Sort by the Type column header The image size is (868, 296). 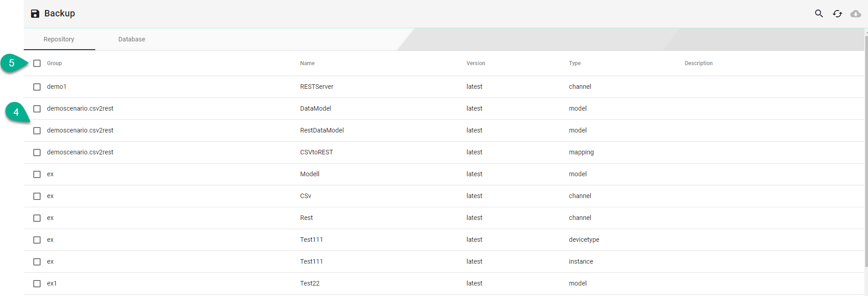(x=575, y=63)
